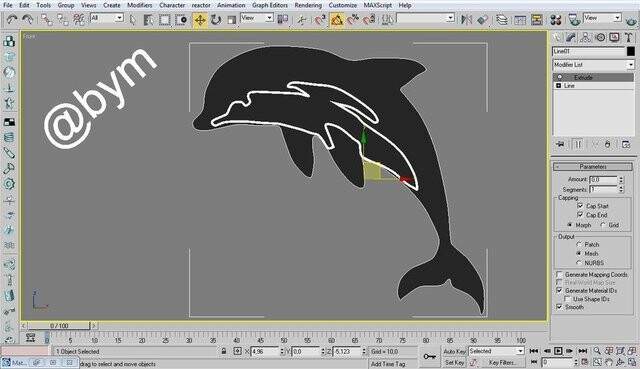The height and width of the screenshot is (369, 640).
Task: Select the Rotate tool
Action: pyautogui.click(x=216, y=20)
